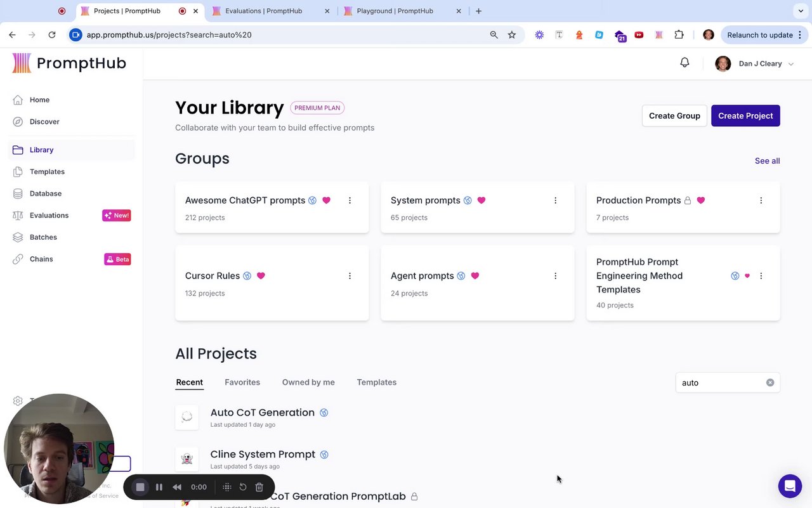Image resolution: width=812 pixels, height=508 pixels.
Task: Click the notification bell icon
Action: 684,63
